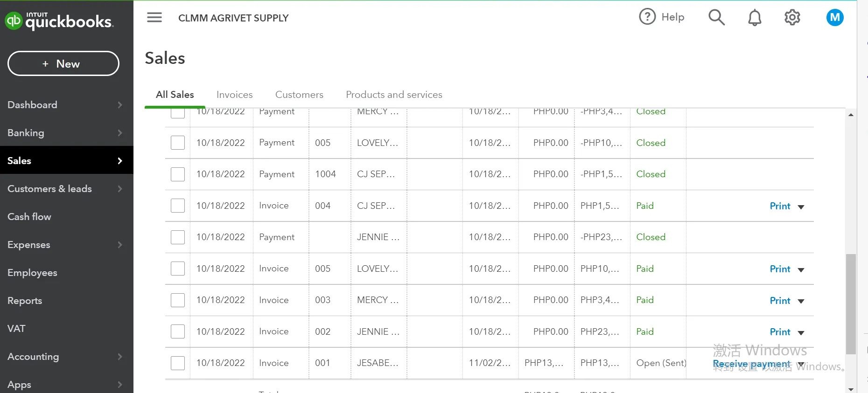Select checkbox for Invoice 001 row
The width and height of the screenshot is (868, 393).
(178, 363)
